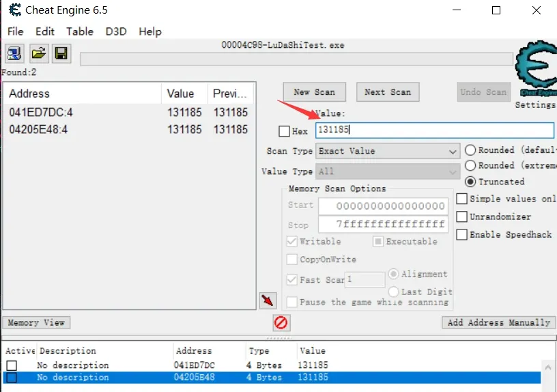Click 131185 value of 04205E48 list entry

(x=313, y=378)
